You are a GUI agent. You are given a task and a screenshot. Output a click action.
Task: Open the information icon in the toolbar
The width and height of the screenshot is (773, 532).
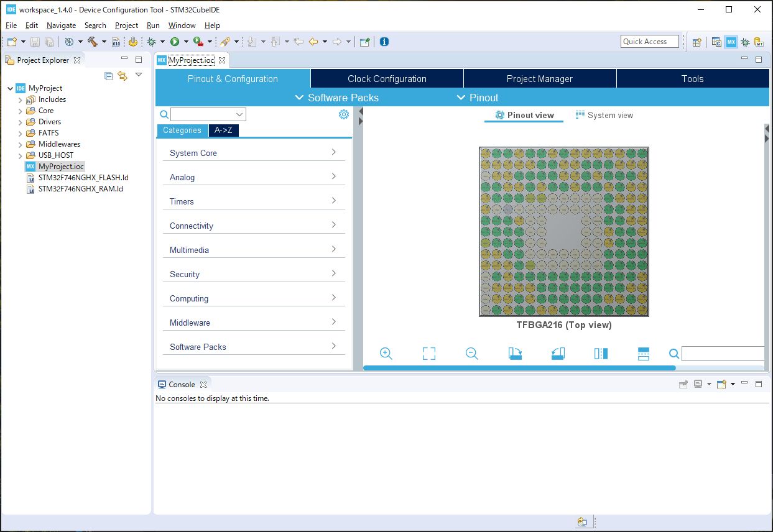(384, 42)
